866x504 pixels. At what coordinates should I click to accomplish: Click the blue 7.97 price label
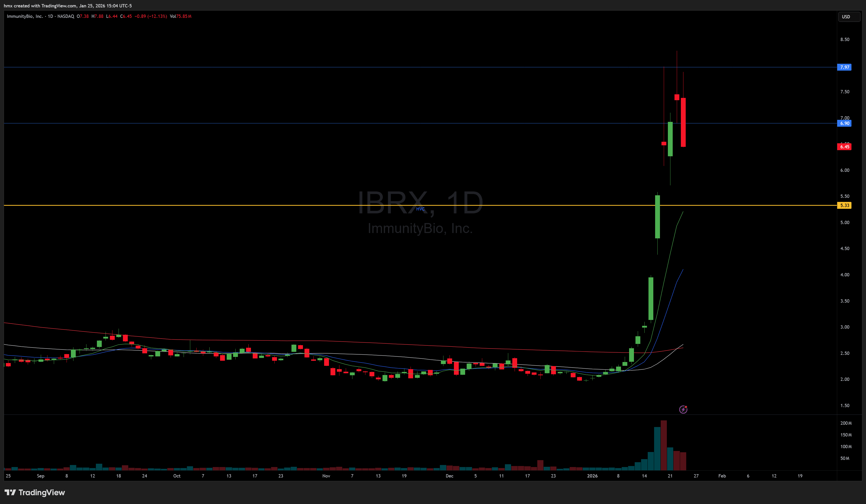click(x=844, y=67)
